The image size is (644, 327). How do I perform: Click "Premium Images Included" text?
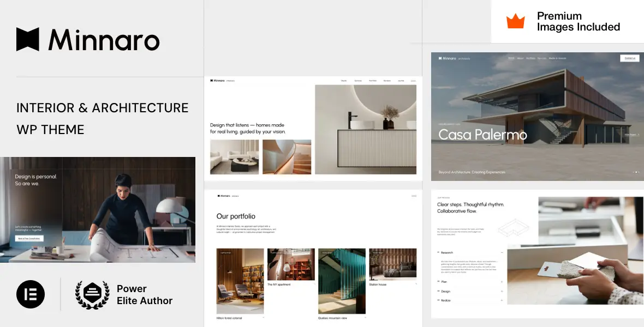579,21
